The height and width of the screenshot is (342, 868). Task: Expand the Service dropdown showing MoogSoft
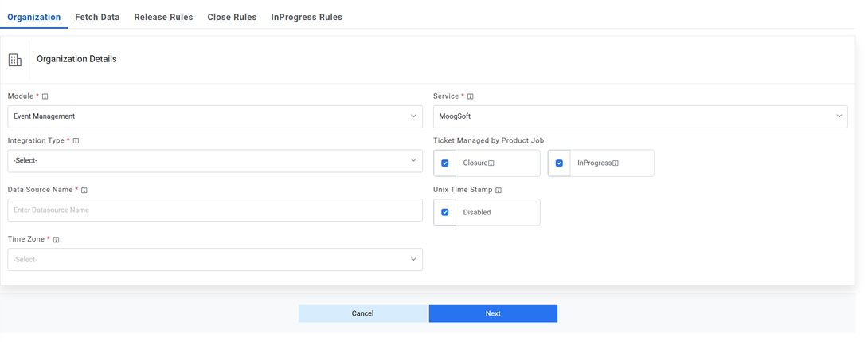click(x=640, y=116)
